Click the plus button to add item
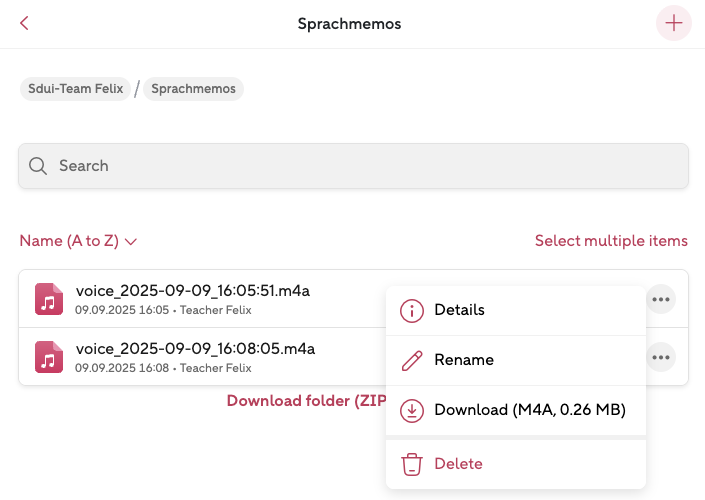 [673, 23]
